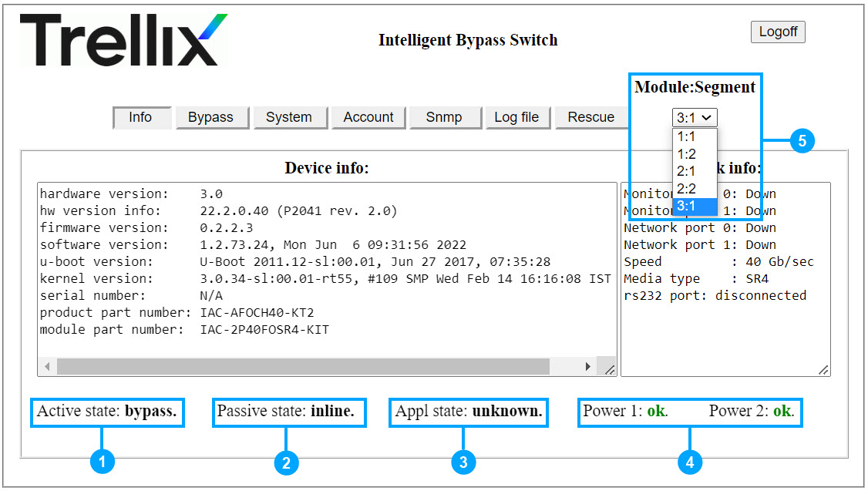Click the hardware version value 3.0

tap(211, 193)
